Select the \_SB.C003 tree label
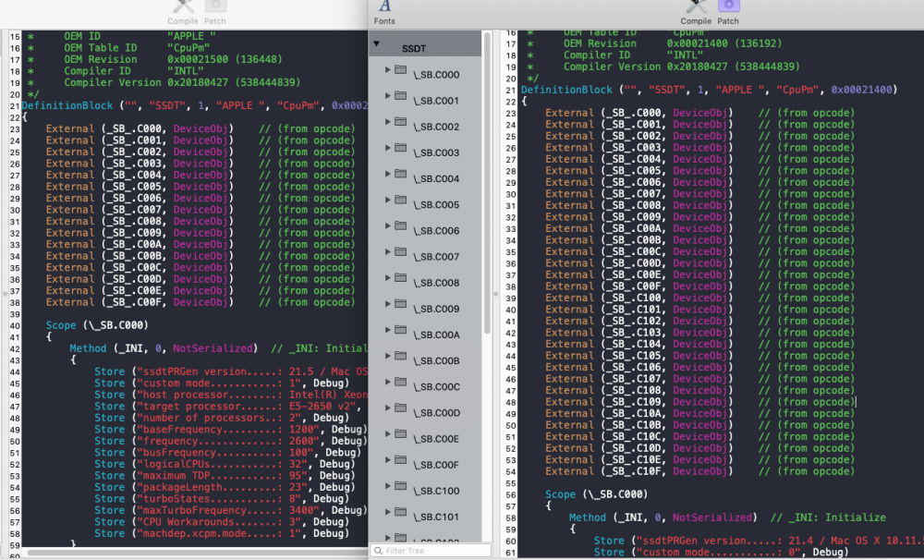The height and width of the screenshot is (560, 924). [x=436, y=152]
